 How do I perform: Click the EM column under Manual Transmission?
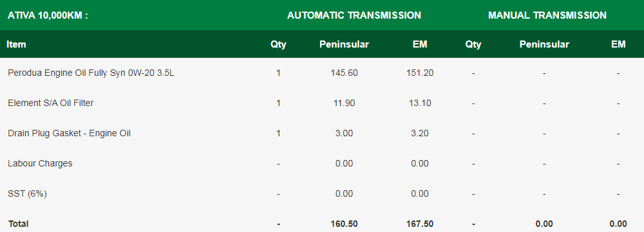point(618,44)
